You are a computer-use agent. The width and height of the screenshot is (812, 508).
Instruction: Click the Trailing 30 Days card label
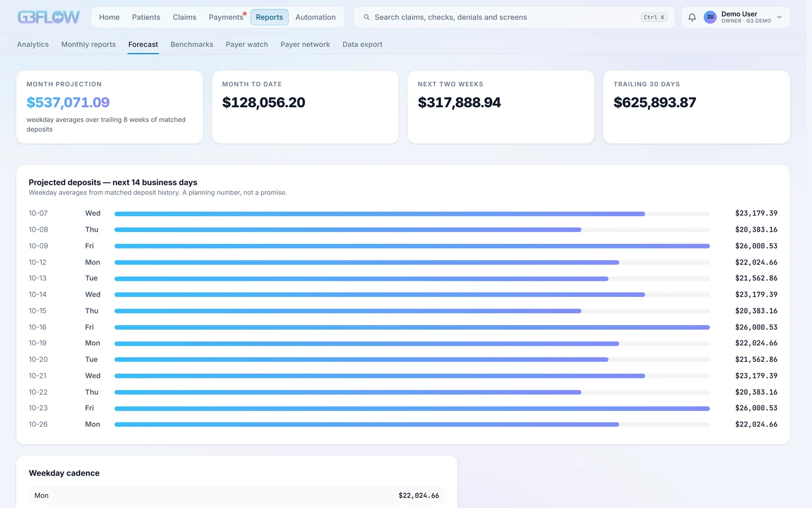647,84
